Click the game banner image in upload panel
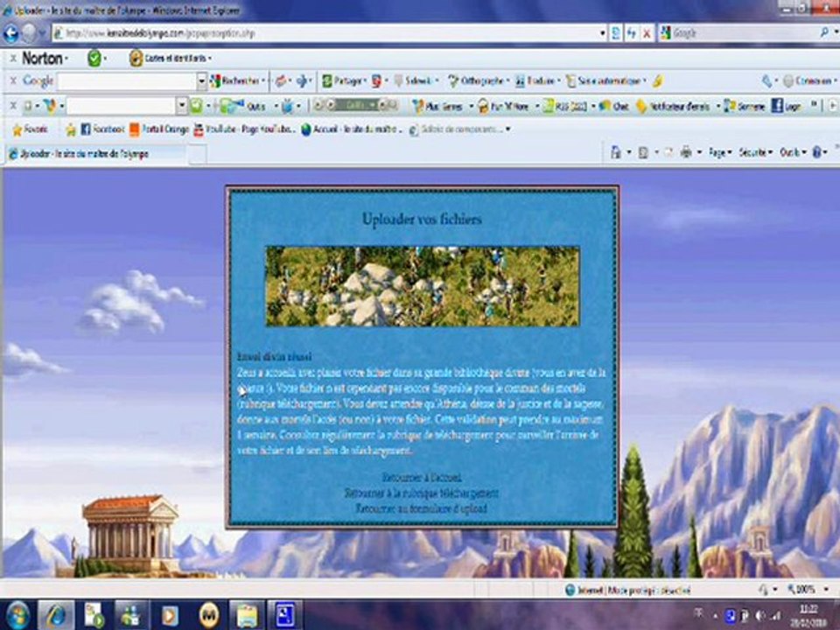Image resolution: width=840 pixels, height=630 pixels. (423, 286)
